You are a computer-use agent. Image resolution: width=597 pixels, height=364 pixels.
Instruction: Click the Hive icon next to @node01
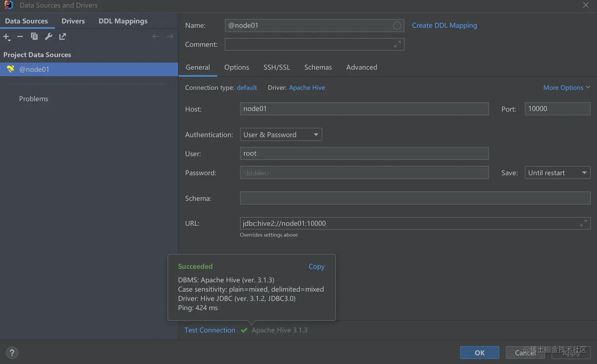(10, 69)
